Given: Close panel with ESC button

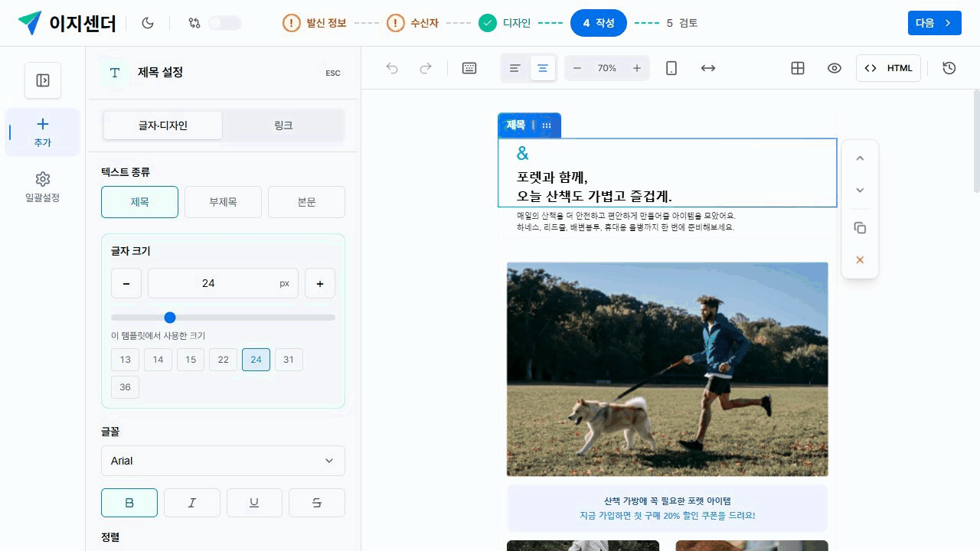Looking at the screenshot, I should tap(333, 73).
